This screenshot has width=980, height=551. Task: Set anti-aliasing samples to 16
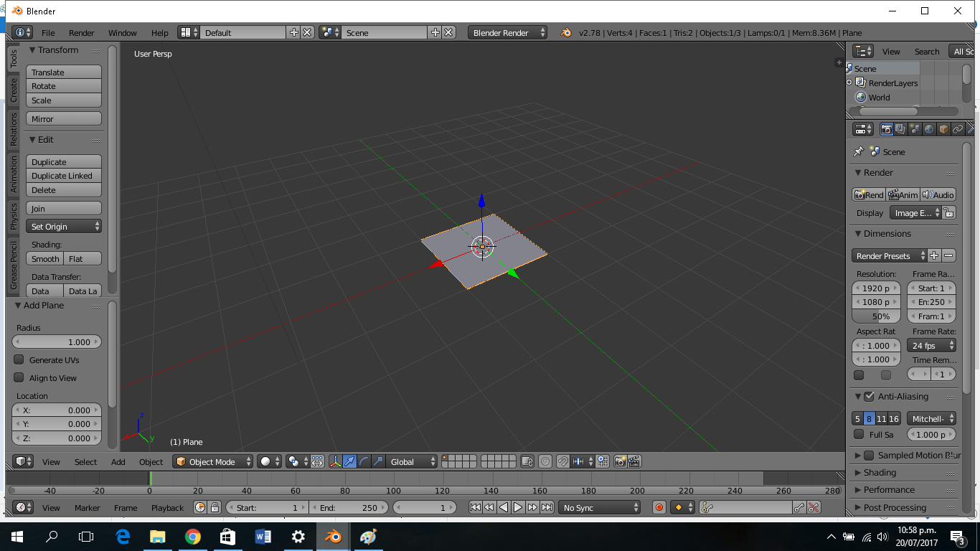[x=894, y=419]
